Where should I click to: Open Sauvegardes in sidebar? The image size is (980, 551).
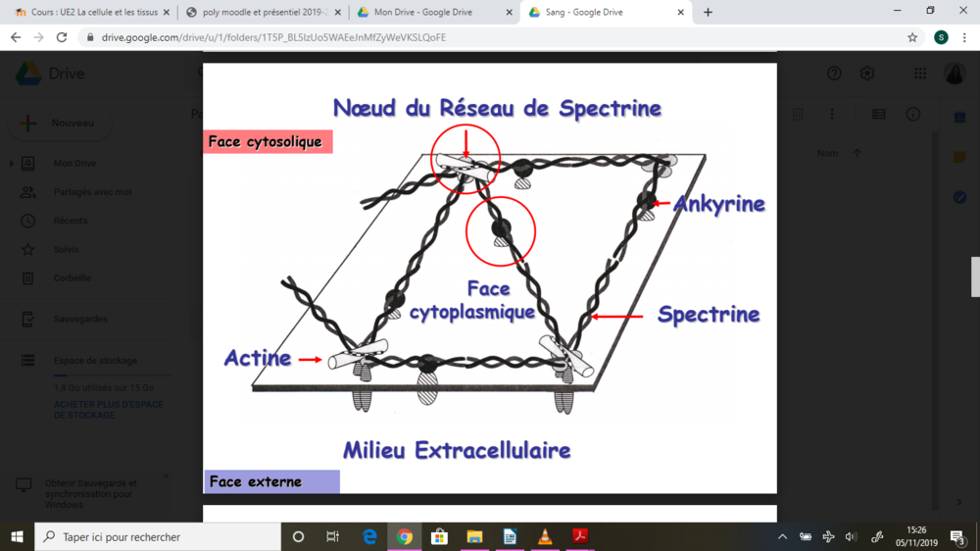coord(80,319)
